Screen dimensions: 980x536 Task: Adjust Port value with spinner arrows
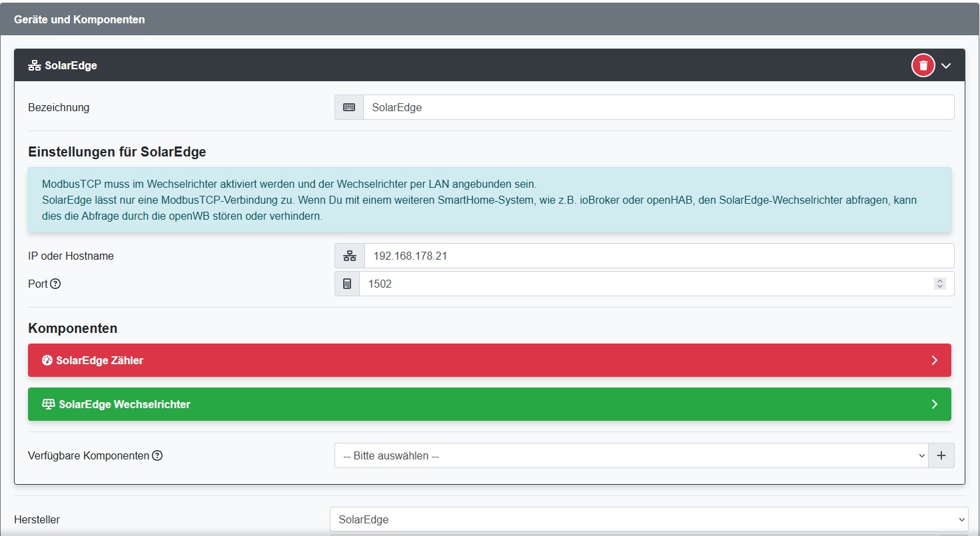coord(939,284)
